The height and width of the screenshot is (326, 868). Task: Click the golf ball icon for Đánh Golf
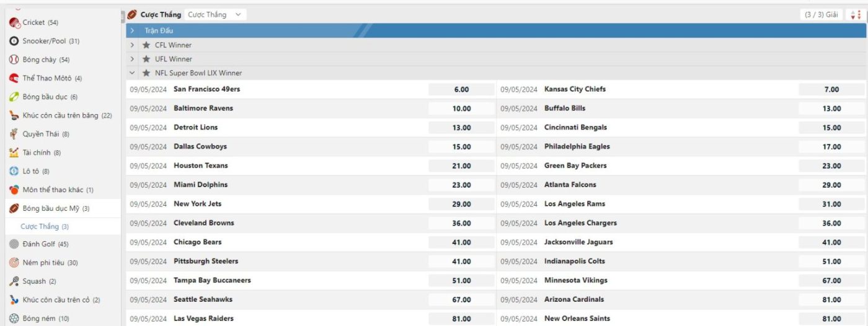(14, 244)
